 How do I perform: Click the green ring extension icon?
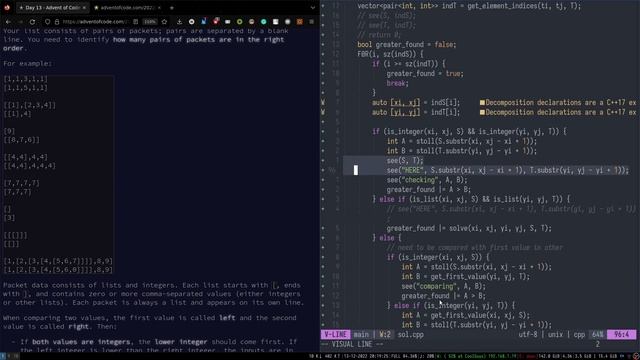(x=240, y=22)
